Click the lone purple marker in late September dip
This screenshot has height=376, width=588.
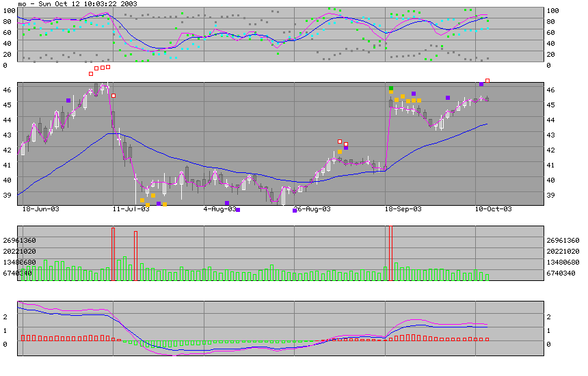pyautogui.click(x=448, y=98)
